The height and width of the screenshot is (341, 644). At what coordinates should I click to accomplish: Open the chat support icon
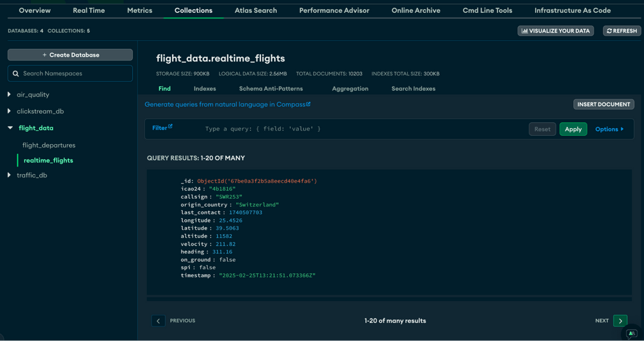pos(632,334)
